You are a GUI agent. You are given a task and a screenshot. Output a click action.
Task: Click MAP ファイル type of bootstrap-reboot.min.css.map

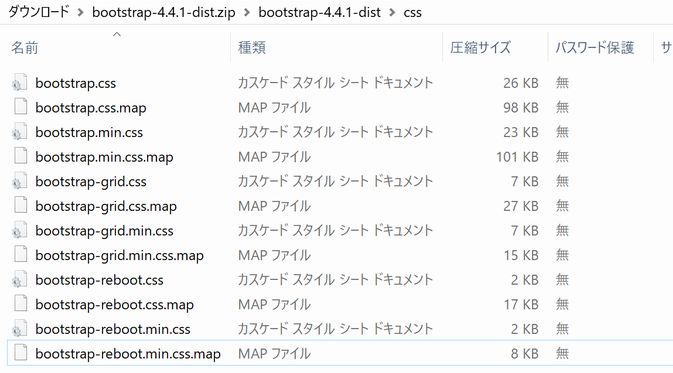274,354
